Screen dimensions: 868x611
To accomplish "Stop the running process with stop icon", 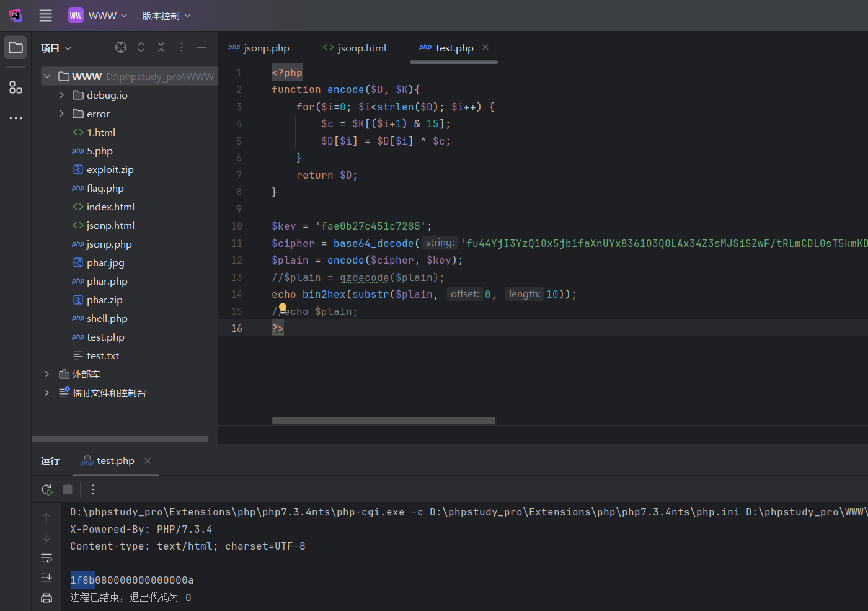I will tap(68, 489).
